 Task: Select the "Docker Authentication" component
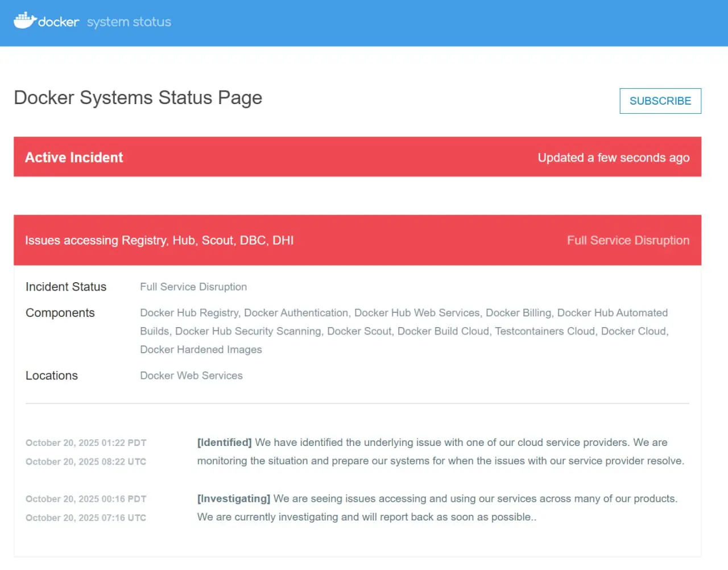click(296, 313)
